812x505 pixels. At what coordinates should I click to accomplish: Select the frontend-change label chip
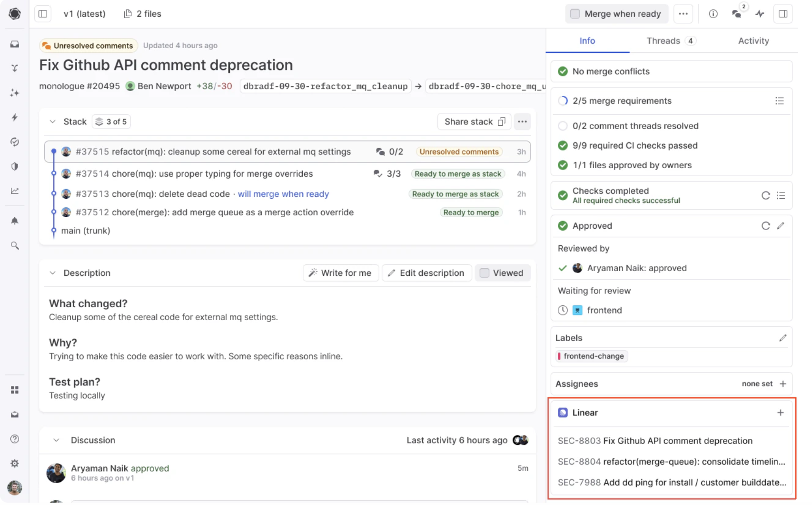pyautogui.click(x=592, y=356)
